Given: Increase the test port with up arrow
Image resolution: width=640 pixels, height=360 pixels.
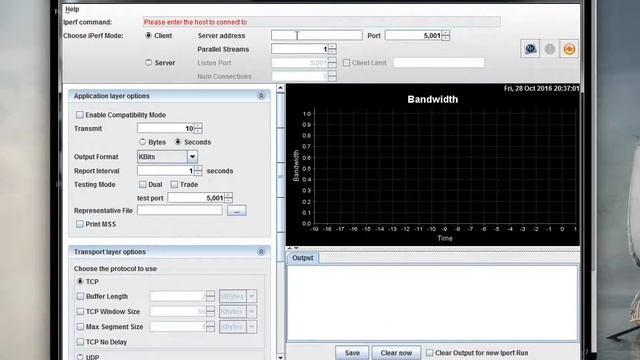Looking at the screenshot, I should (x=229, y=195).
